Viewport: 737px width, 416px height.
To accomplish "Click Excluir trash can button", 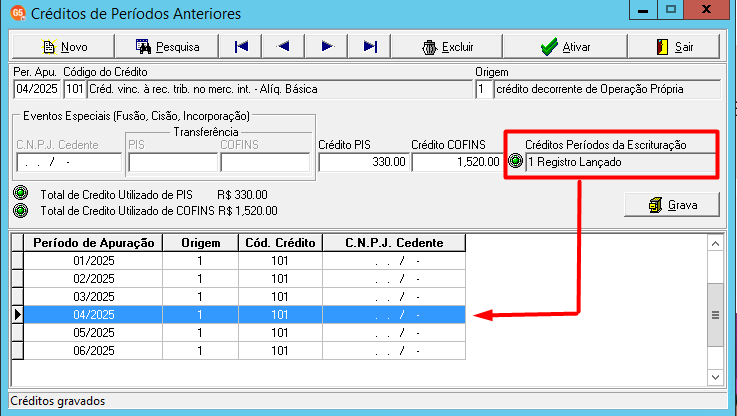I will pos(447,47).
